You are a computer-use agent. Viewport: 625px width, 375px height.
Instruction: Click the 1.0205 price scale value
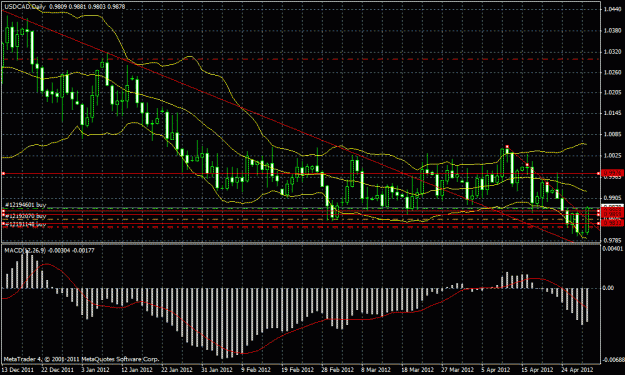coord(612,92)
